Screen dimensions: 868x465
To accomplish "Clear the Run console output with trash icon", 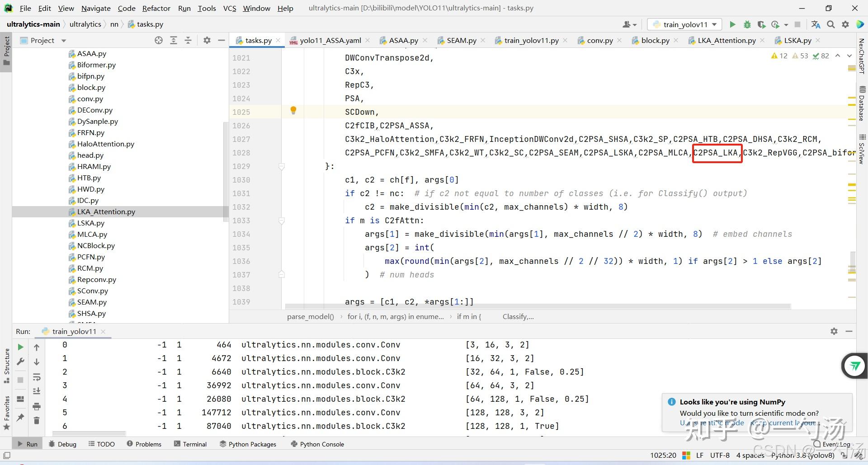I will tap(37, 421).
